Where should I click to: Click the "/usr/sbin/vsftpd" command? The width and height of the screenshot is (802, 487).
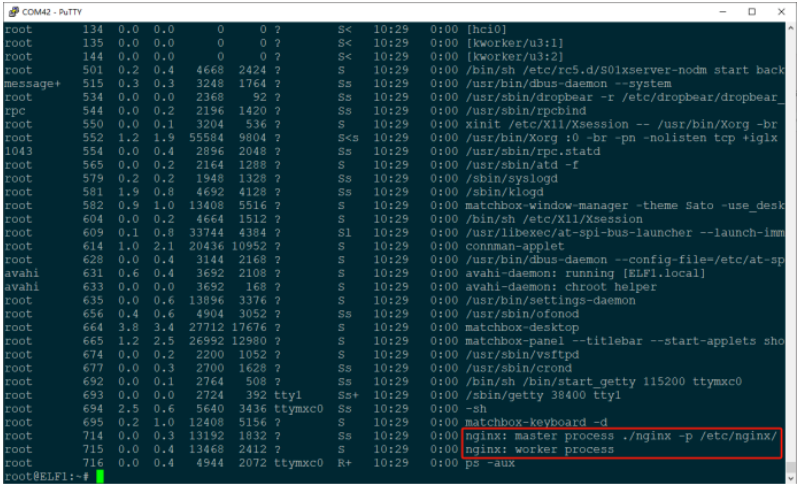522,355
